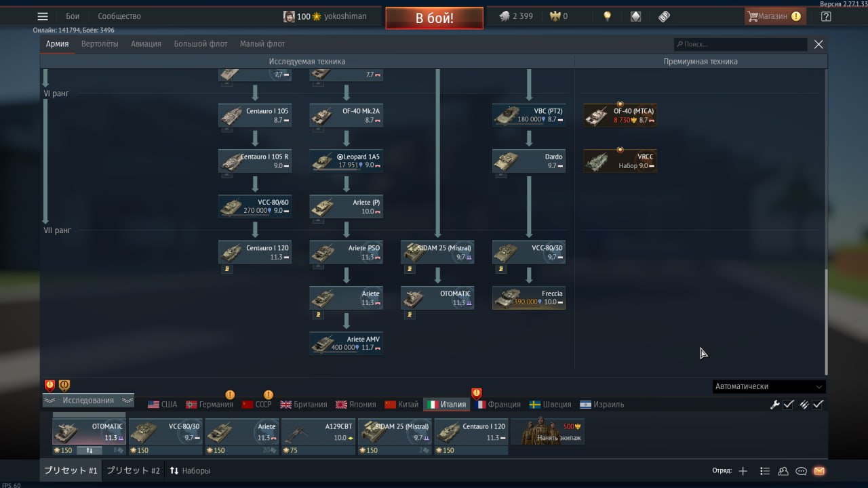Screen dimensions: 868x488
Task: Select VBC (PT2) vehicle card
Action: (529, 115)
